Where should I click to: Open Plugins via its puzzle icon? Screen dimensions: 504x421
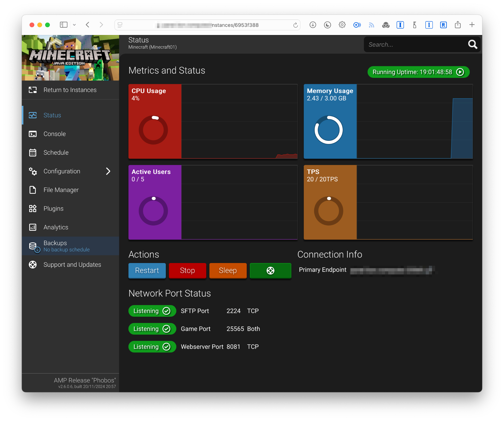click(x=33, y=209)
